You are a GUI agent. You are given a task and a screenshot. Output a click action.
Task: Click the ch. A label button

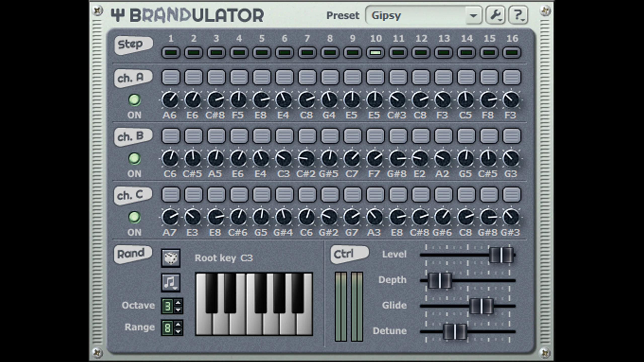(x=134, y=78)
